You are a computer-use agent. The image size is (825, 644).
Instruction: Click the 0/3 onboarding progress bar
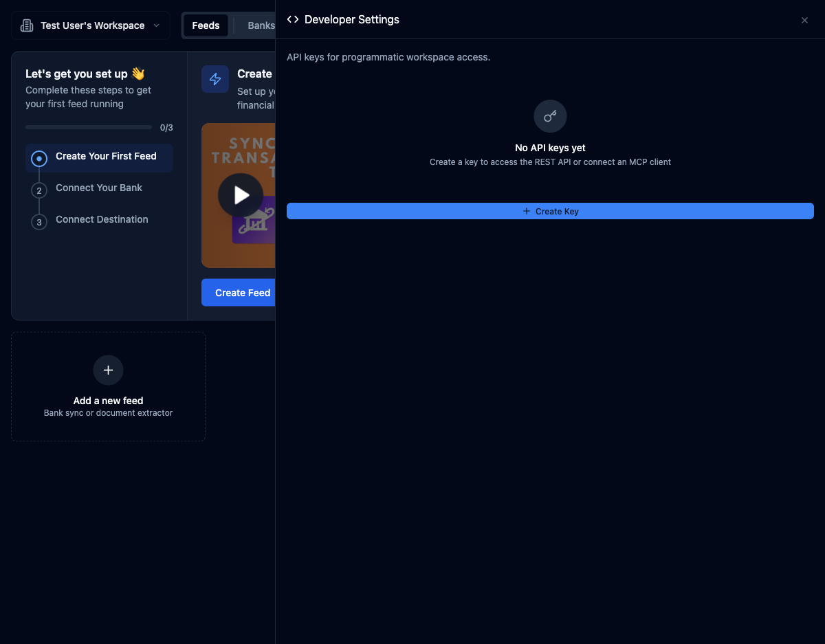pyautogui.click(x=88, y=126)
